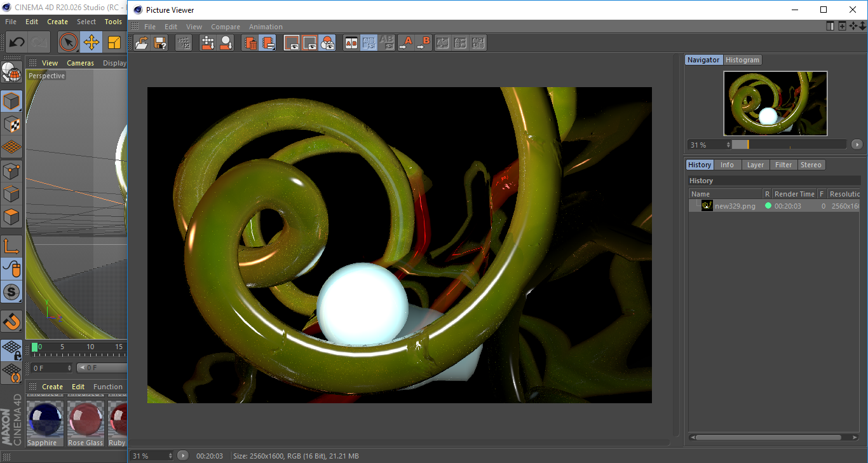Select Points mode icon

coord(11,170)
